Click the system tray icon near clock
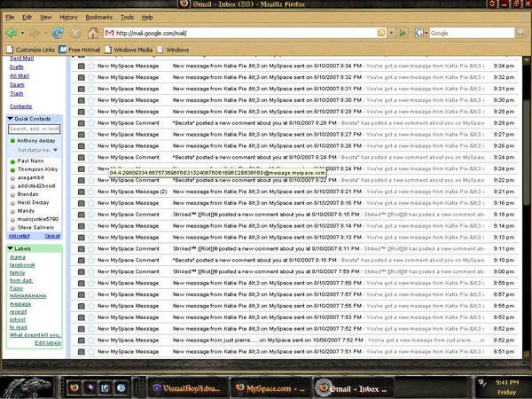Screen dimensions: 532x399 pos(481,383)
